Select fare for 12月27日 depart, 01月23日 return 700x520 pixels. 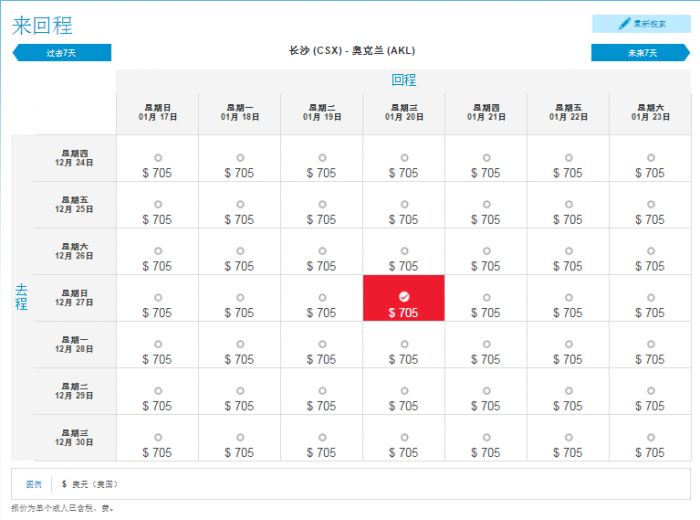pos(650,298)
